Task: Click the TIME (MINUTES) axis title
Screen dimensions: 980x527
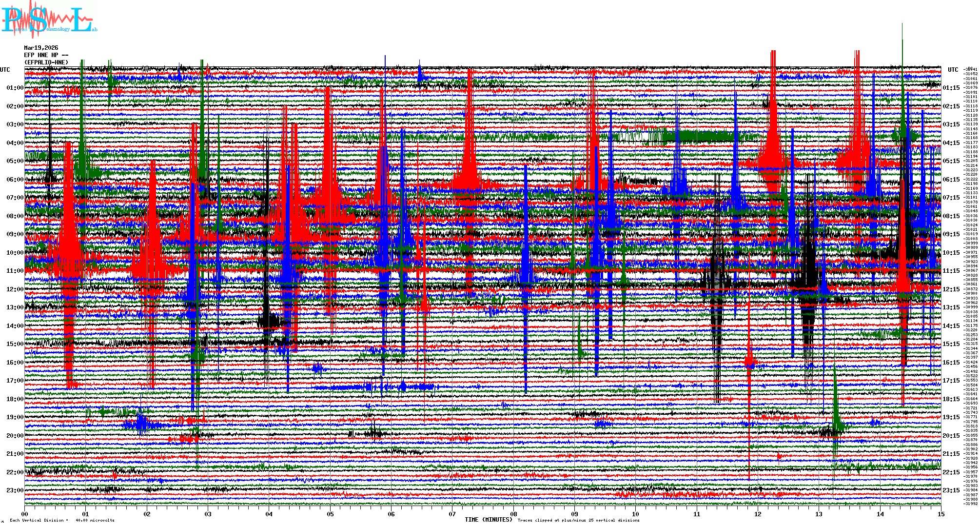Action: pyautogui.click(x=488, y=520)
